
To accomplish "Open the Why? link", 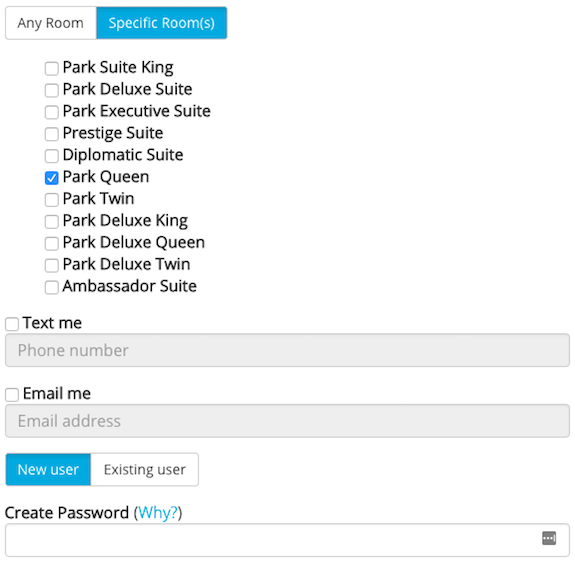I will tap(158, 513).
